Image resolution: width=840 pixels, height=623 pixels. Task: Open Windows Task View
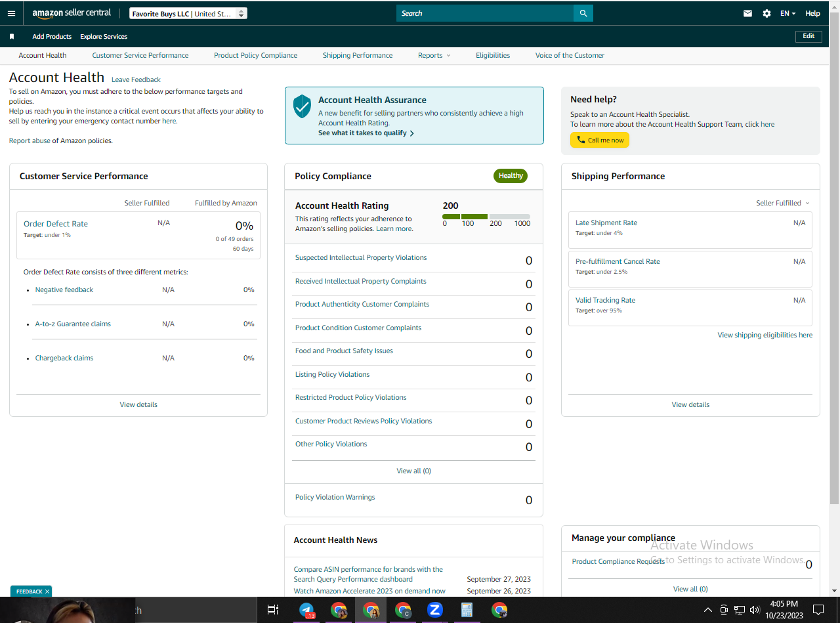tap(273, 610)
